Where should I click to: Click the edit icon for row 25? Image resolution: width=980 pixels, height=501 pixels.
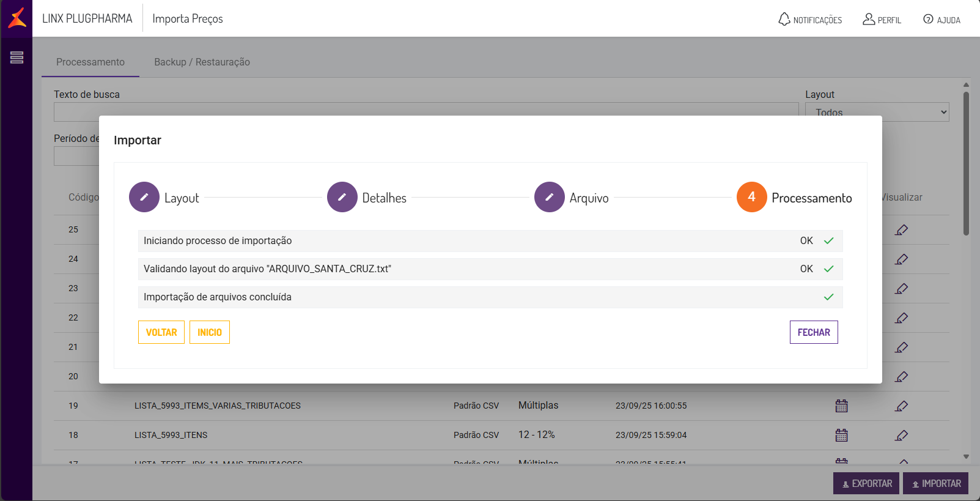tap(901, 230)
